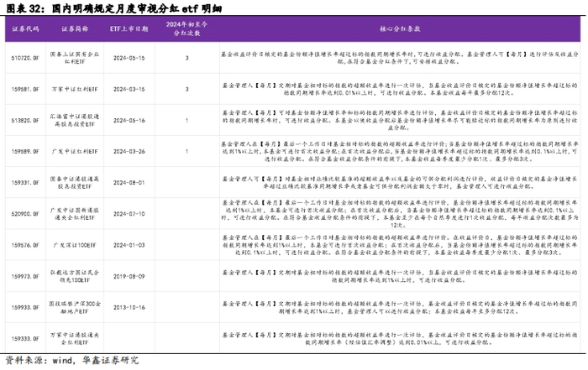
Task: Select the listing date '2024-07-10'
Action: point(129,214)
